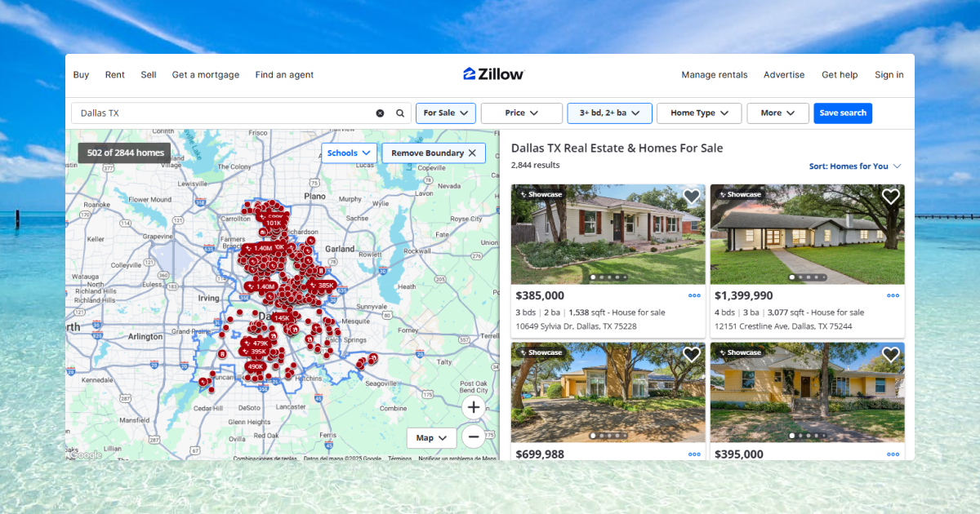
Task: Expand the For Sale filter dropdown
Action: [446, 113]
